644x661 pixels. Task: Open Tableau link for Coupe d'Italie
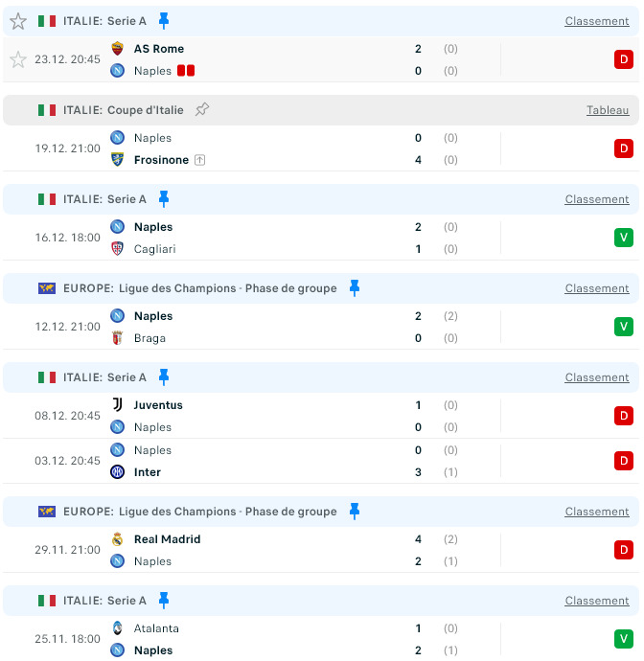click(608, 110)
